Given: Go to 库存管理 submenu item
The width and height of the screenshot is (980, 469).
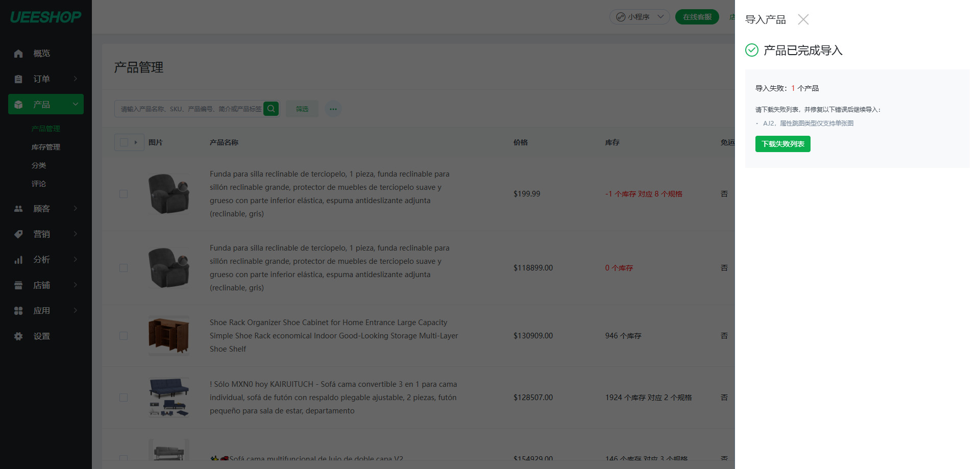Looking at the screenshot, I should click(x=46, y=147).
